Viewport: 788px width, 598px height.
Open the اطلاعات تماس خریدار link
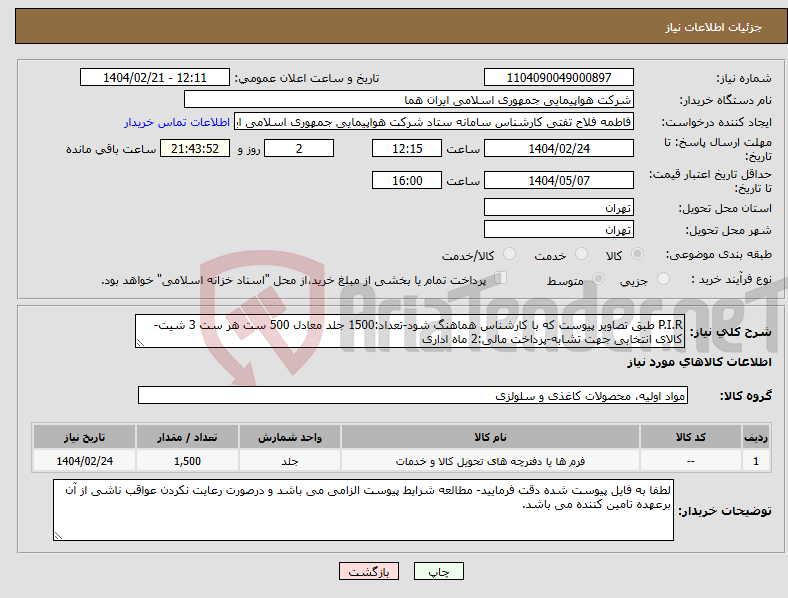tap(177, 122)
